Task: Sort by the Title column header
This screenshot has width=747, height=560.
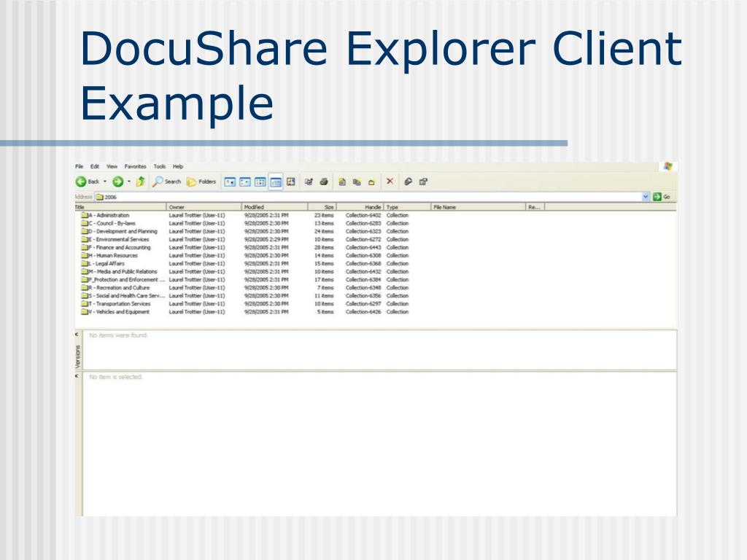Action: click(120, 207)
